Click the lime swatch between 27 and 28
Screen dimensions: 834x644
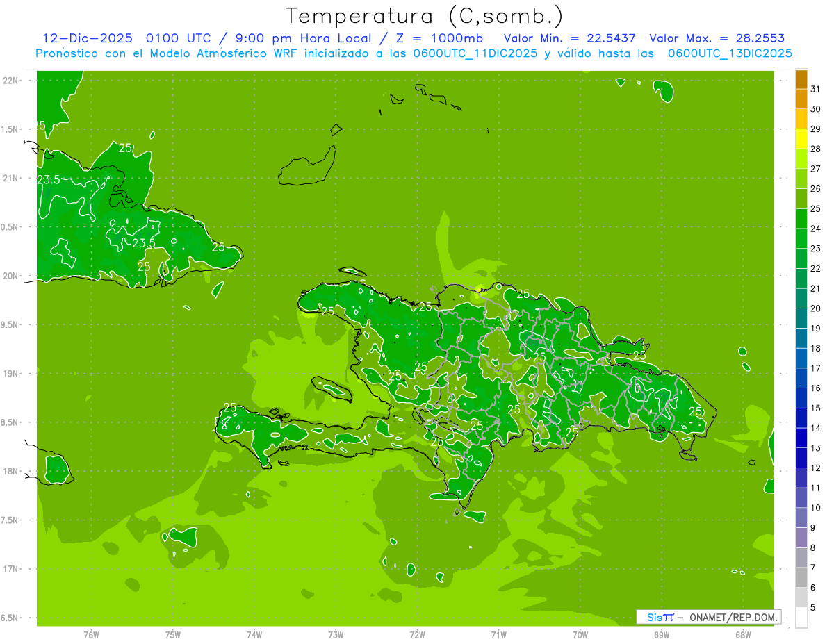tap(801, 159)
